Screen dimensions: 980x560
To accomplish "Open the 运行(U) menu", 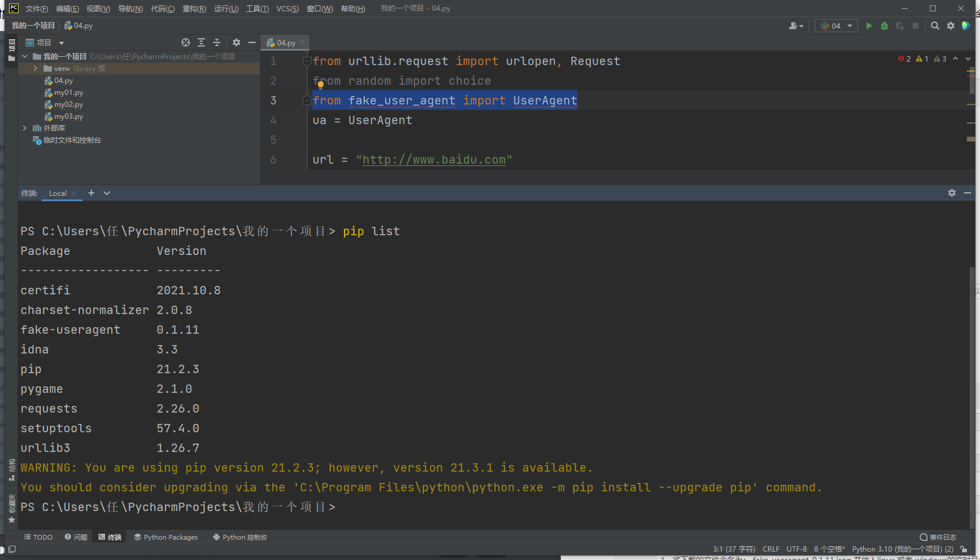I will point(226,8).
